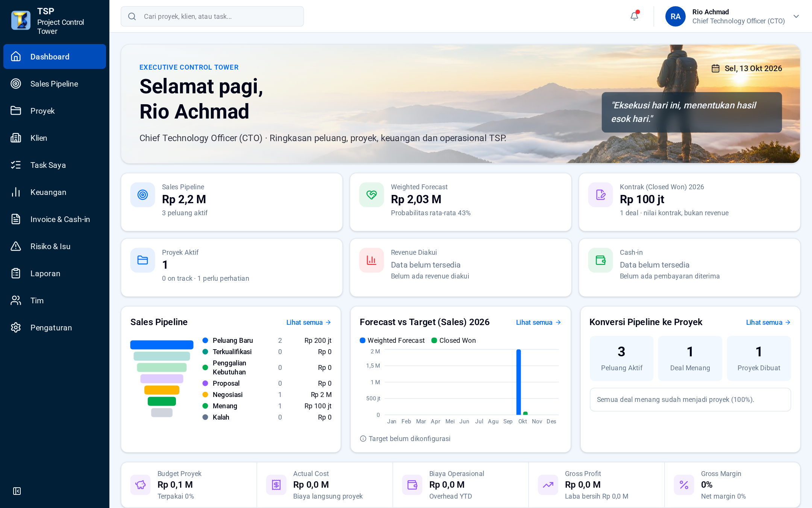Click the Okt blue forecast bar
Image resolution: width=812 pixels, height=508 pixels.
pyautogui.click(x=519, y=382)
